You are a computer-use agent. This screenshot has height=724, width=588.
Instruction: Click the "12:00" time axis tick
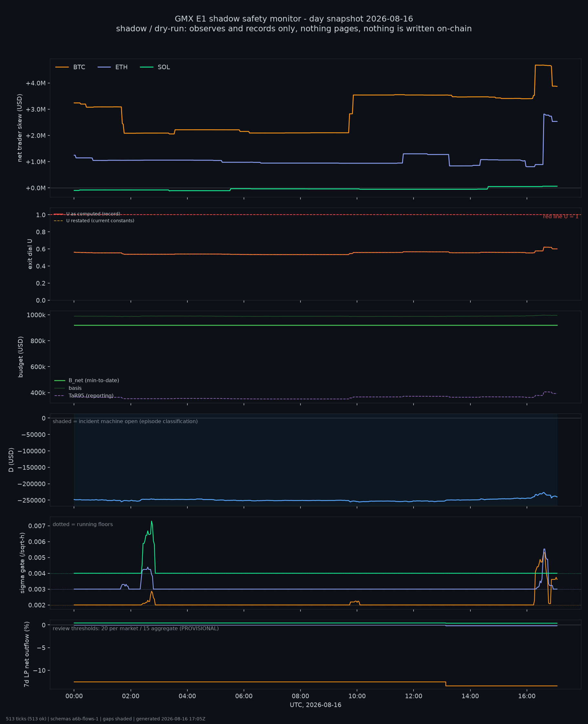click(414, 696)
